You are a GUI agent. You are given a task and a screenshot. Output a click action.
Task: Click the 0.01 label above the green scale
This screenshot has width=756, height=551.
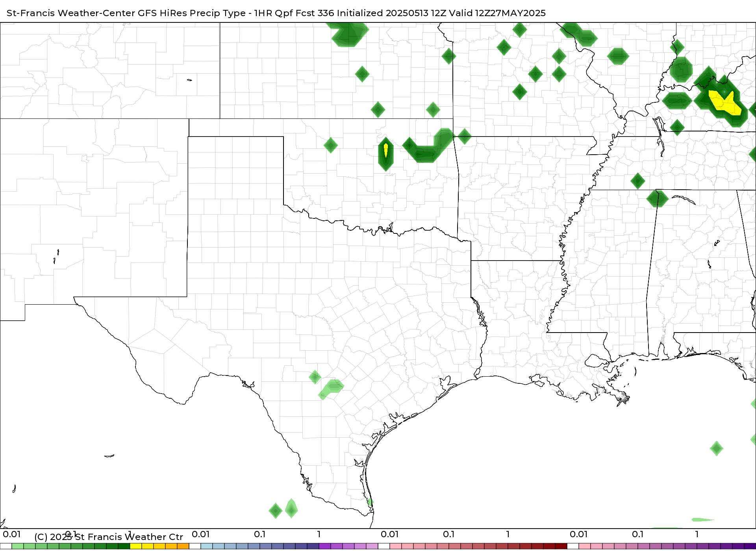point(12,534)
